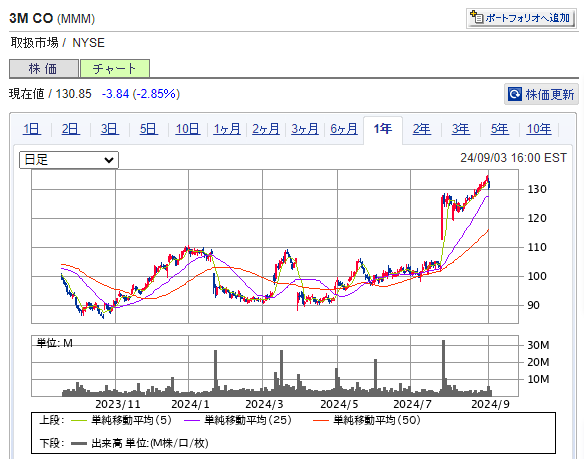This screenshot has height=459, width=584.
Task: Click the 110 price axis label
Action: [x=537, y=247]
